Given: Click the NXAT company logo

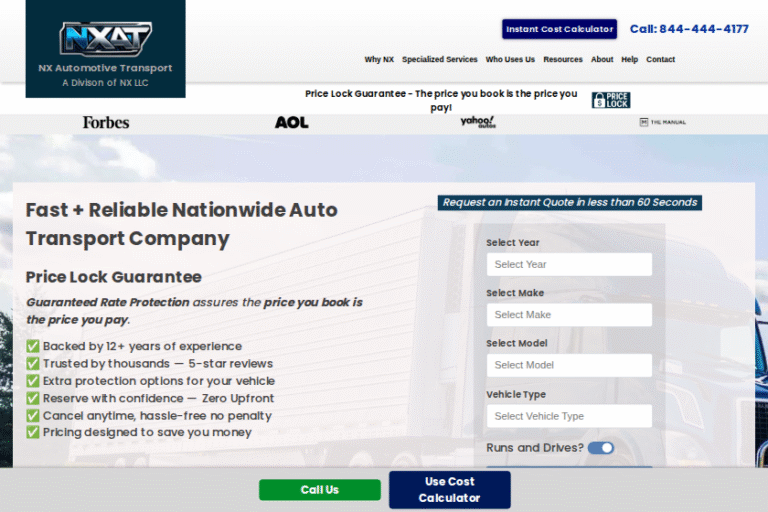Looking at the screenshot, I should pos(105,39).
